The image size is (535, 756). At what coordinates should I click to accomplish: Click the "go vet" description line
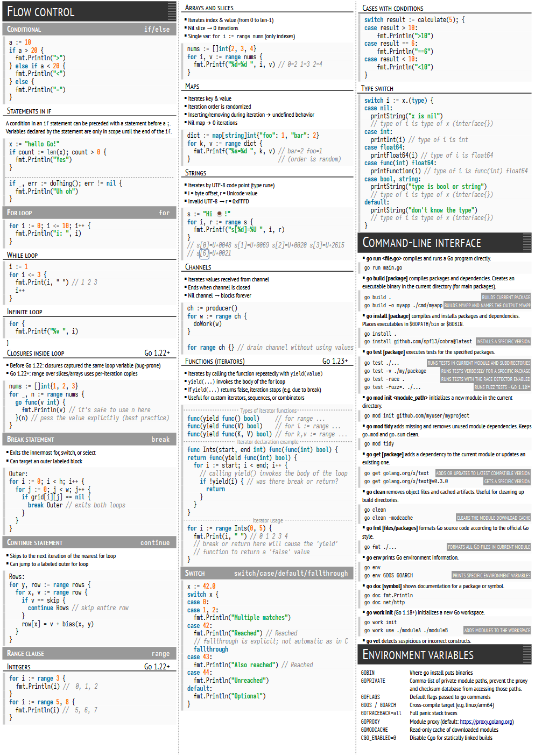click(418, 641)
